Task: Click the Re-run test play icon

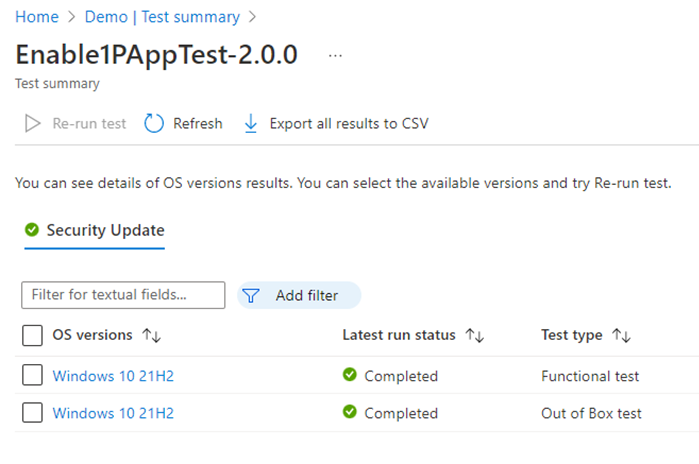Action: click(x=33, y=123)
